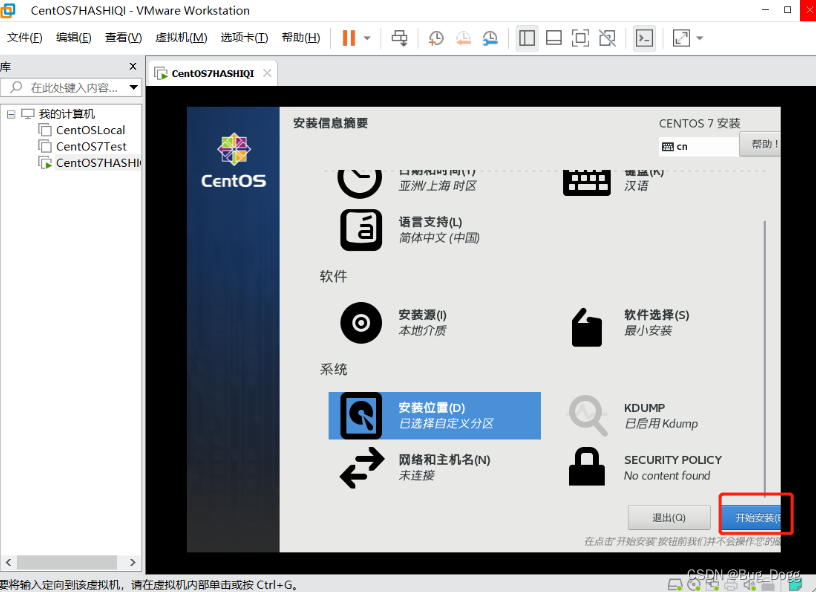This screenshot has width=816, height=592.
Task: Open the 帮助(H) menu
Action: 301,37
